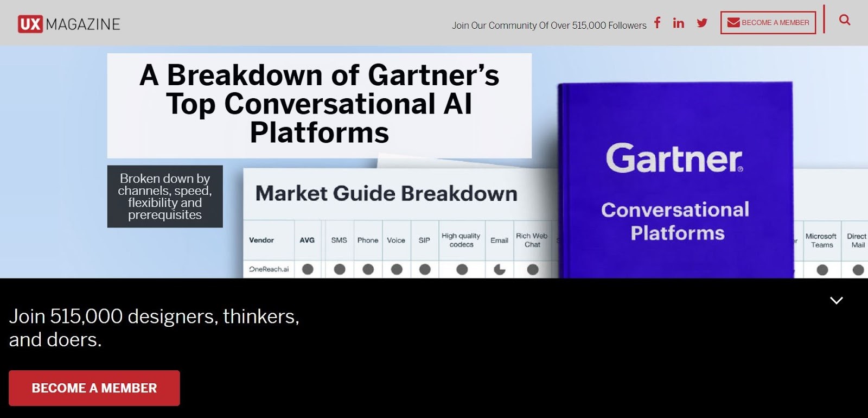The image size is (868, 418).
Task: Click the OneReach.ai SIP rating dot
Action: click(425, 269)
